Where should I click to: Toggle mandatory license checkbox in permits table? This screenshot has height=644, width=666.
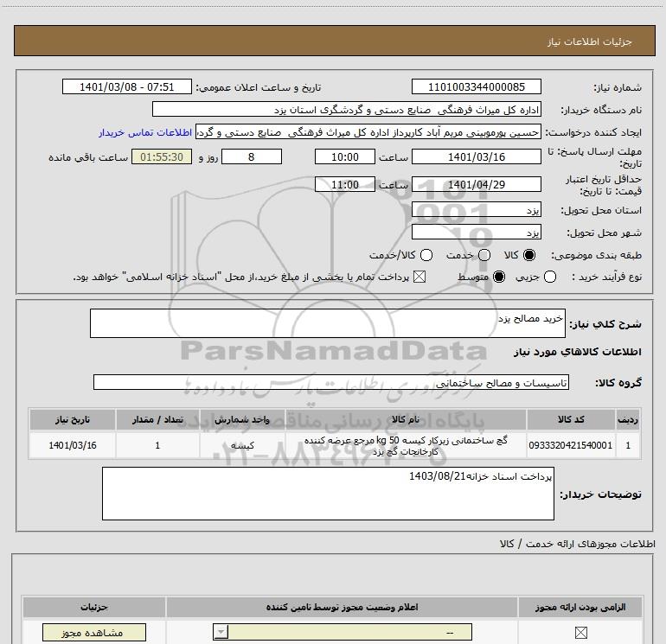coord(580,633)
